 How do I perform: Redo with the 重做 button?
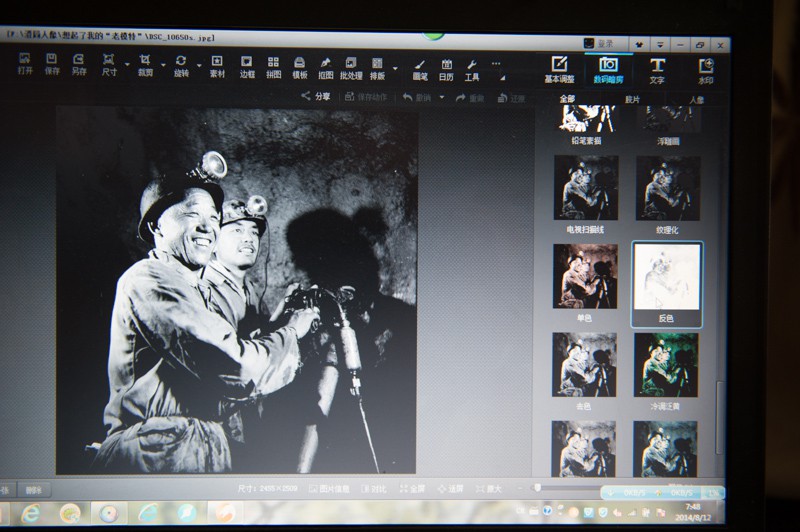[x=469, y=97]
